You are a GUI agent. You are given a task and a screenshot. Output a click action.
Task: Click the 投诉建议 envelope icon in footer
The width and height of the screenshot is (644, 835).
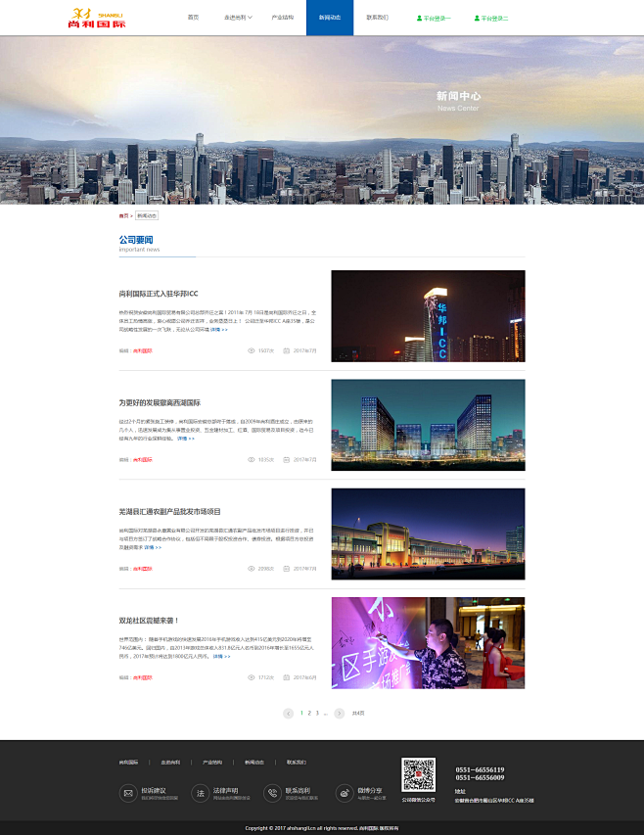[127, 793]
